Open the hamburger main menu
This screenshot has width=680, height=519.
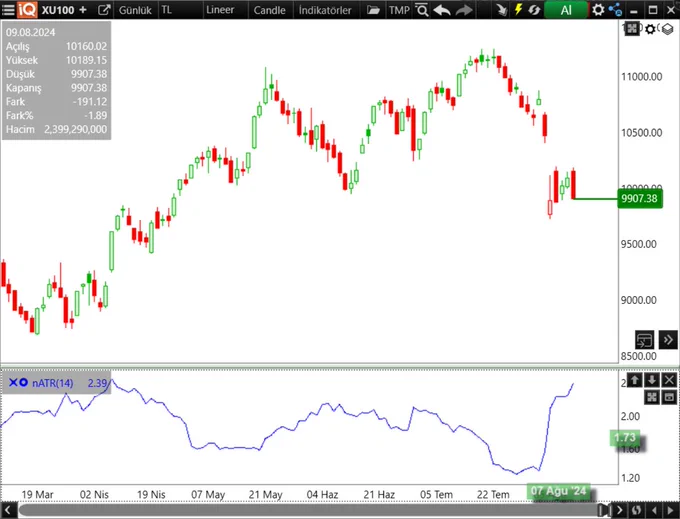8,9
